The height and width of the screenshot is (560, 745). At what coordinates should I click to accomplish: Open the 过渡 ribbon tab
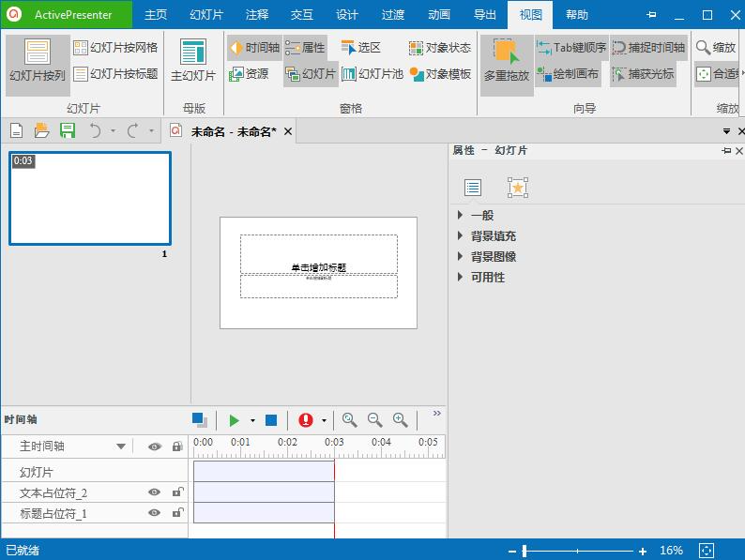click(393, 15)
